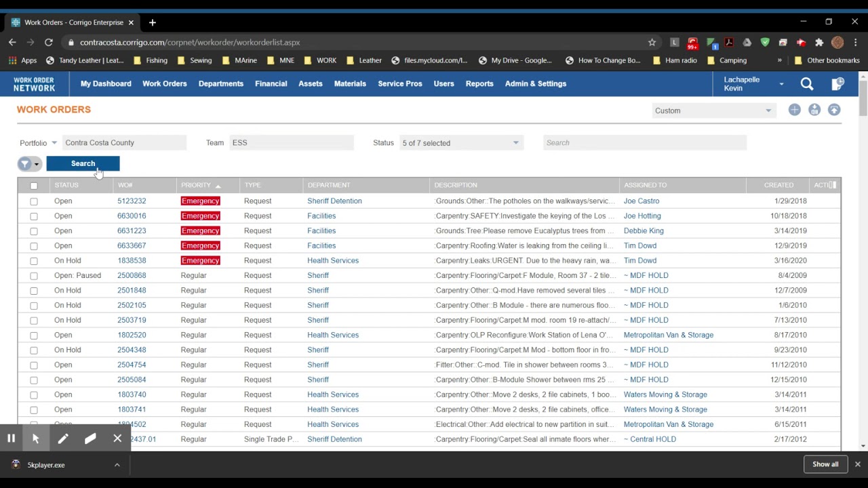Go back to previous page
868x488 pixels.
point(12,42)
